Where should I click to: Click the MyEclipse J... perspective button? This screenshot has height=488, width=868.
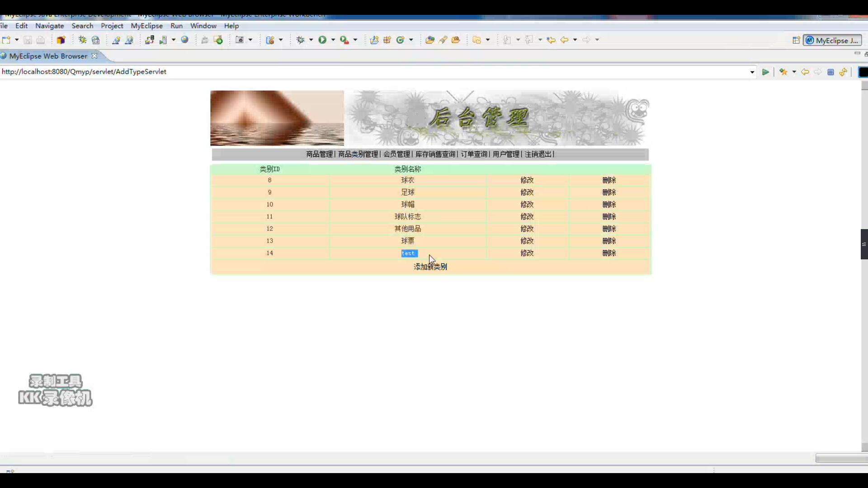coord(833,40)
